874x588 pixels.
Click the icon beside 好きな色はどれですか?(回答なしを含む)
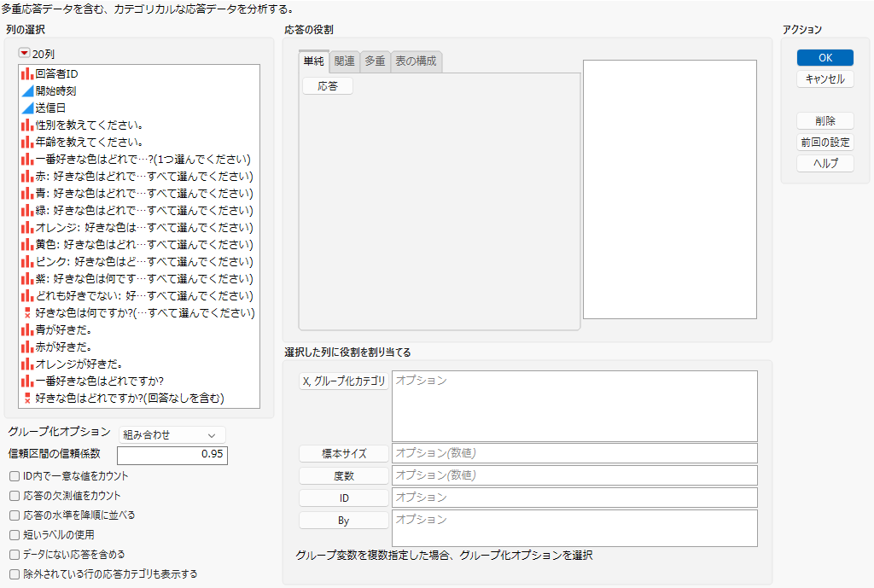coord(27,399)
